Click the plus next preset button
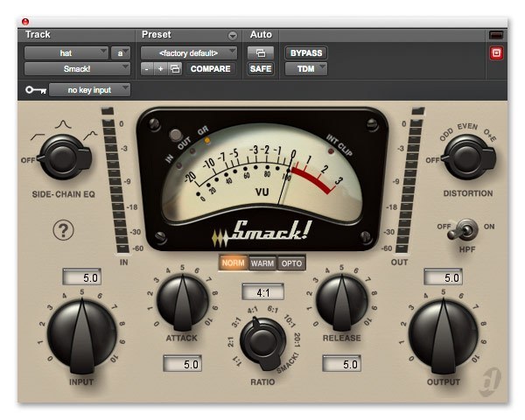525x420 pixels. tap(160, 68)
